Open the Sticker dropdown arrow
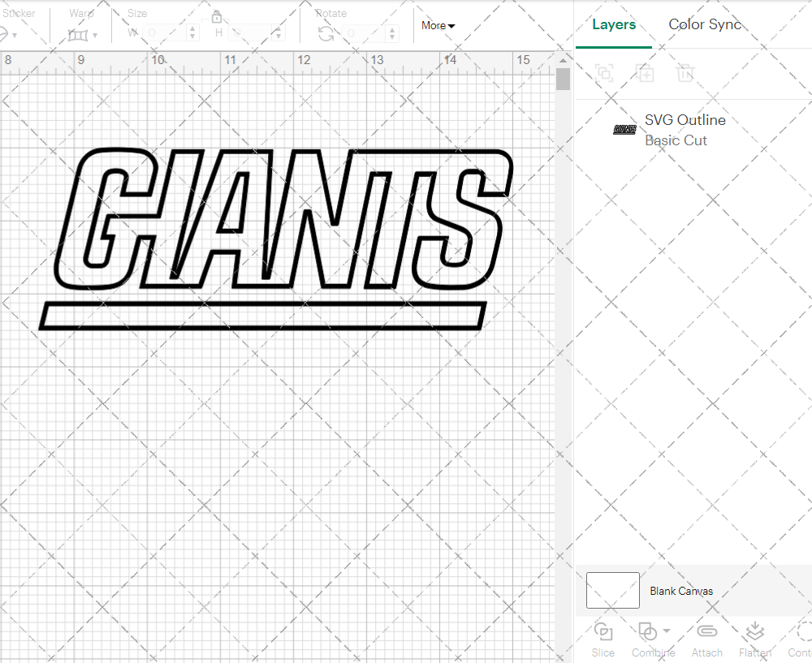 point(15,36)
